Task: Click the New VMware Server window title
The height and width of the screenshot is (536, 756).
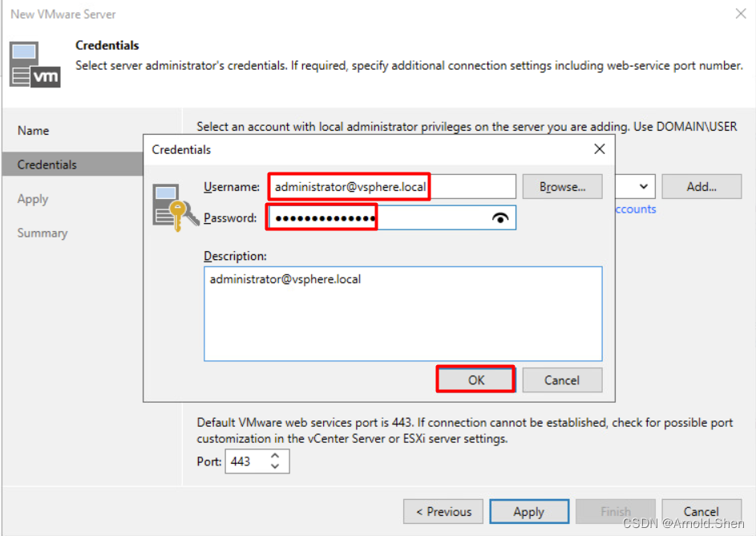Action: click(x=63, y=14)
